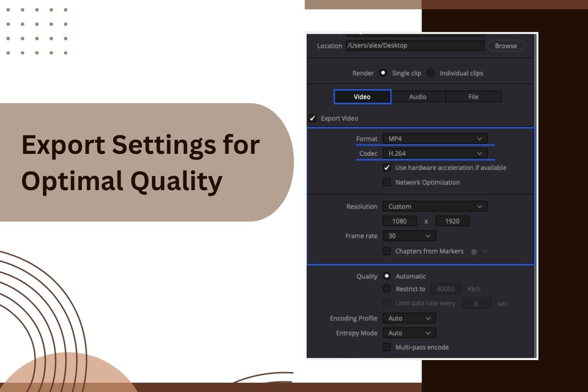Disable Use hardware acceleration if available
588x392 pixels.
(387, 168)
